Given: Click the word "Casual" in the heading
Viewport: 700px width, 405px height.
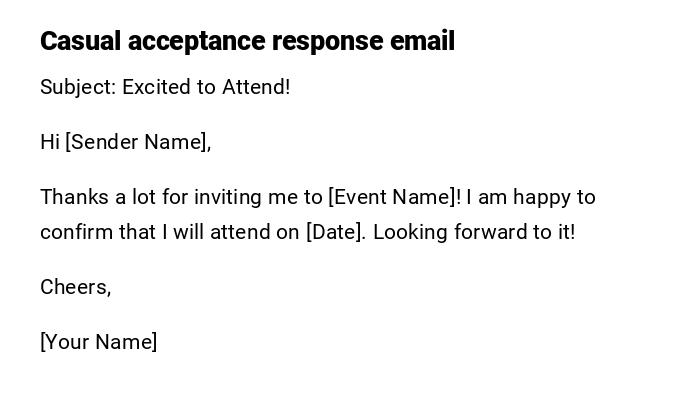Looking at the screenshot, I should point(80,41).
